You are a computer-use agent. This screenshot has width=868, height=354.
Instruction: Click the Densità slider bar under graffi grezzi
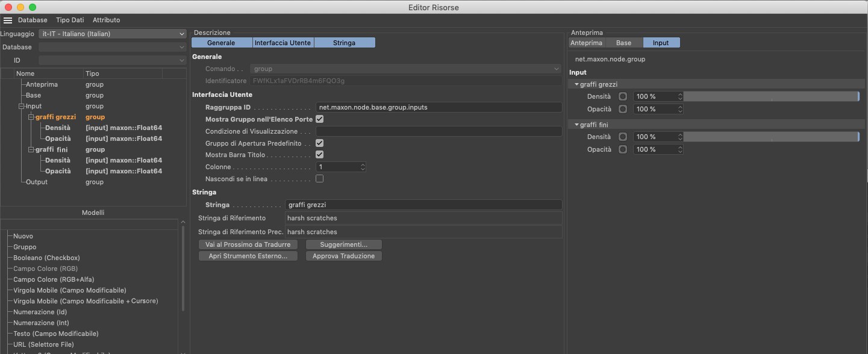[x=771, y=96]
